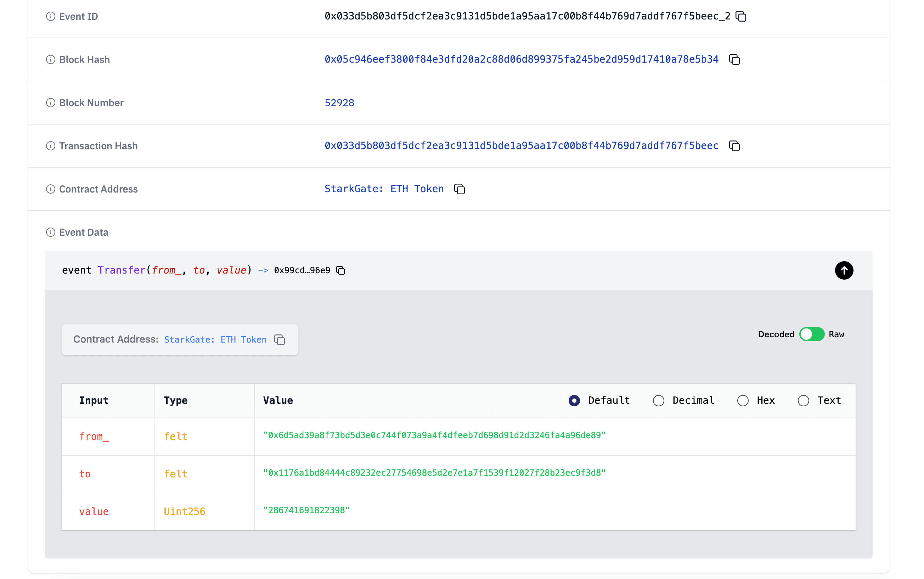Click info icon next to Event ID

(x=51, y=17)
